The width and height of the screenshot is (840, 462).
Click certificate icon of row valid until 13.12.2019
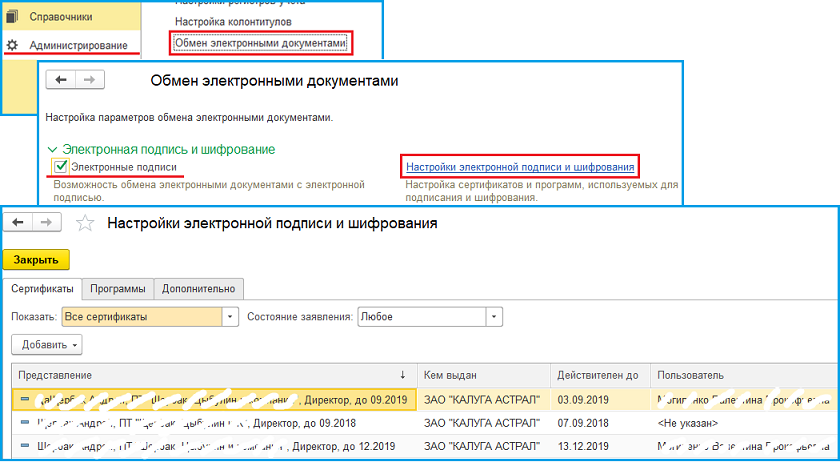coord(24,444)
